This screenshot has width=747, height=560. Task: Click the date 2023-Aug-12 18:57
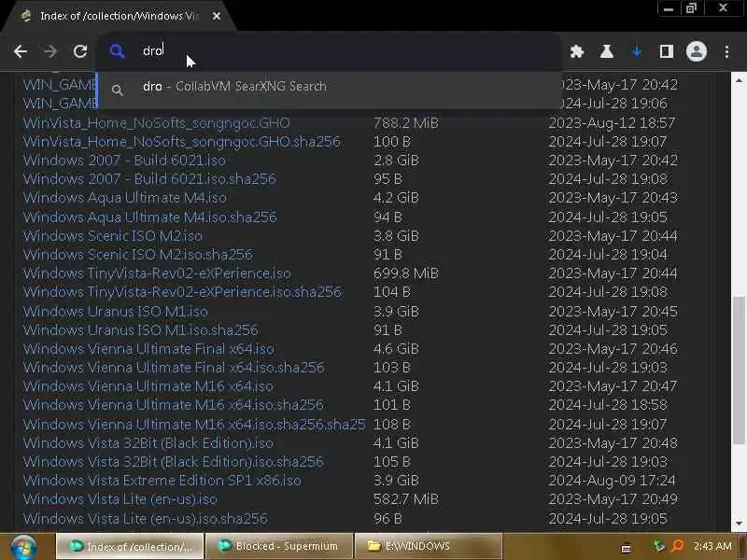(613, 123)
